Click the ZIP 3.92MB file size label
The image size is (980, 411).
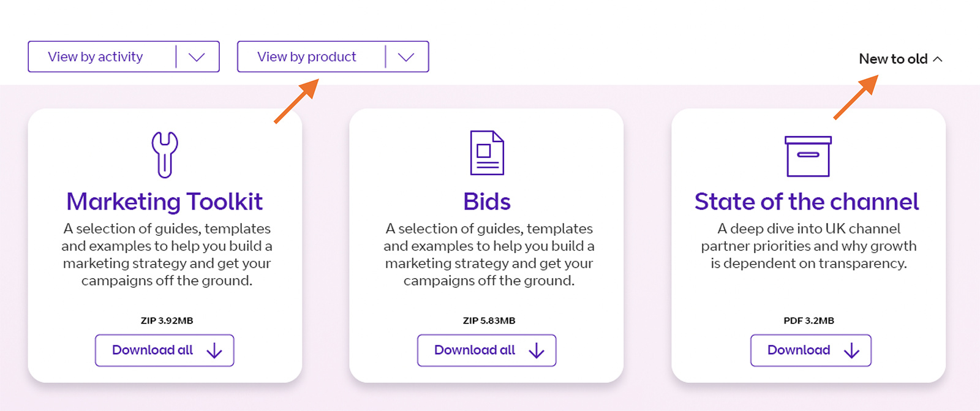167,320
